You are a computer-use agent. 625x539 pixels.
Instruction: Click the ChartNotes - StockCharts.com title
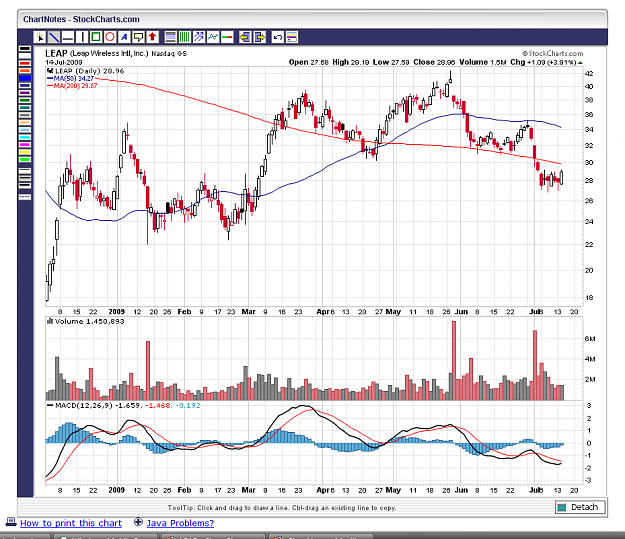click(81, 19)
